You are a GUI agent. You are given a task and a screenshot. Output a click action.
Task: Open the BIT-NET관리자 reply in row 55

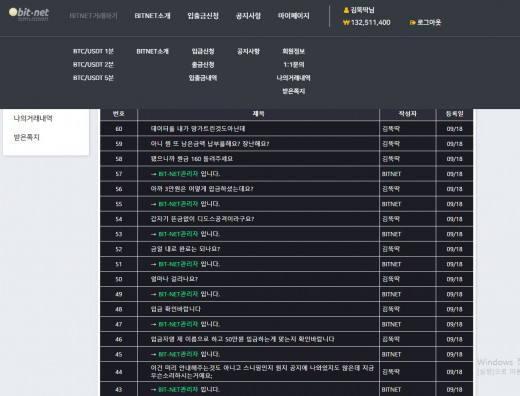click(185, 204)
